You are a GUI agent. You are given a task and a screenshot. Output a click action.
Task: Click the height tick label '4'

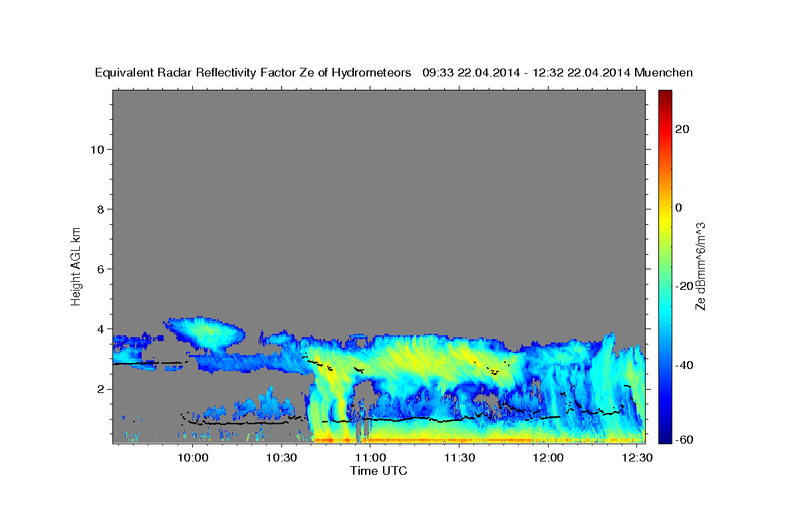100,329
